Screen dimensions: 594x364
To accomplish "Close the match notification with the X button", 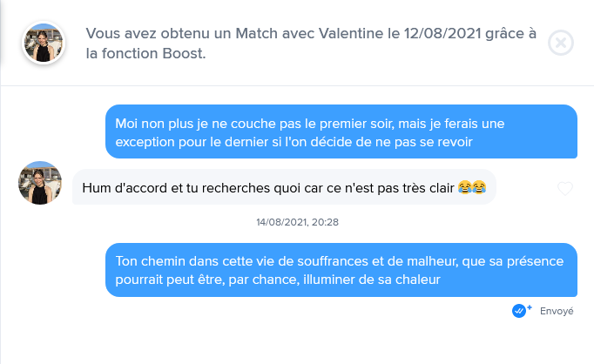I will click(562, 44).
